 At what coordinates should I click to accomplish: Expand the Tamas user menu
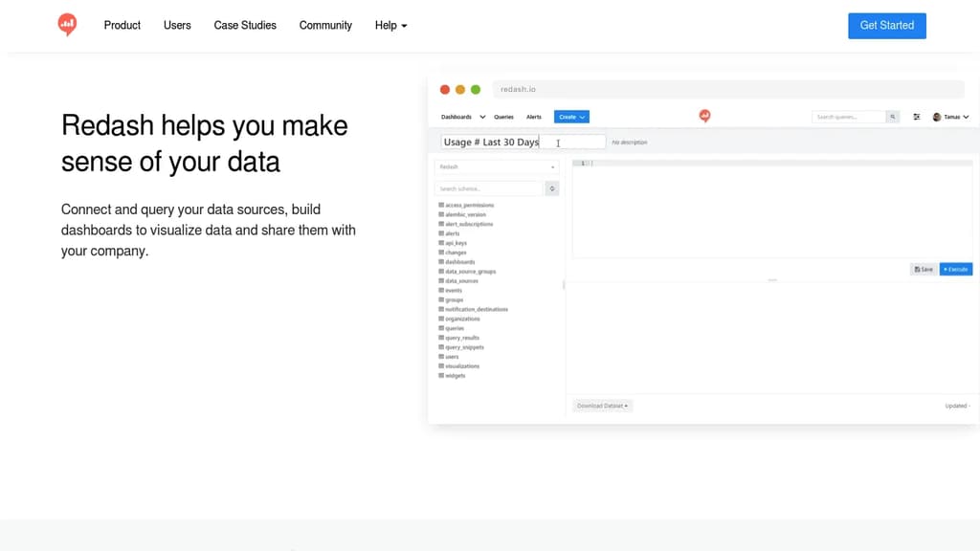pos(953,116)
